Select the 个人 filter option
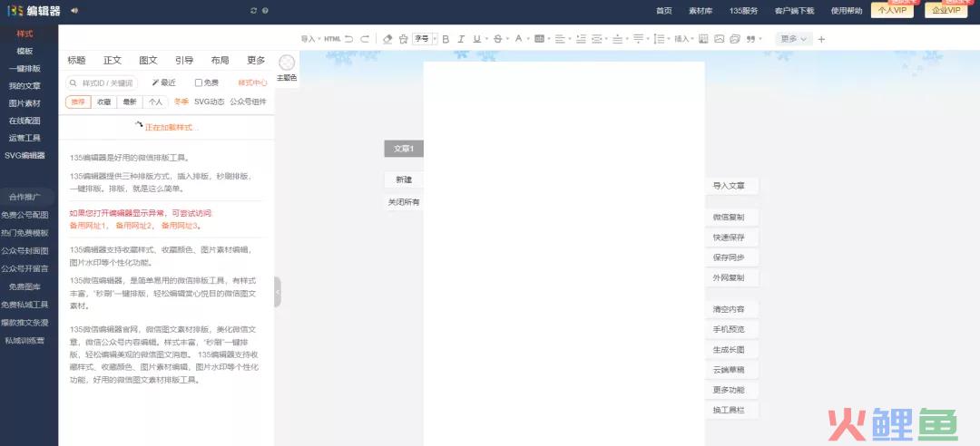Screen dimensions: 980x446 click(156, 102)
